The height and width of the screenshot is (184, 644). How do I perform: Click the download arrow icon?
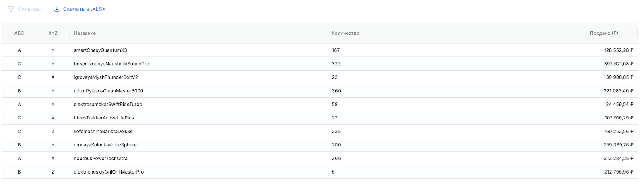(57, 9)
